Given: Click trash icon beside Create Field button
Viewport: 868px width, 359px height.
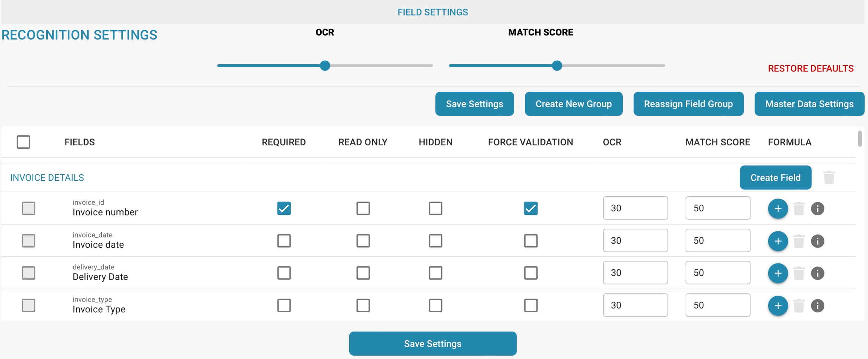Looking at the screenshot, I should coord(829,178).
